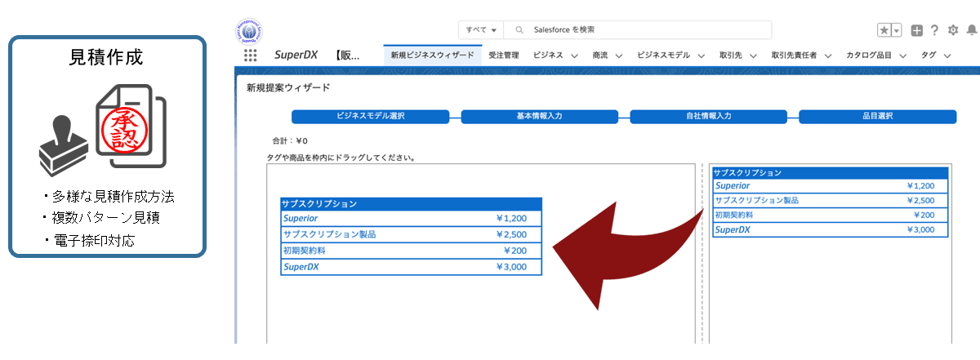Click the favorites star icon
980x360 pixels.
click(x=884, y=30)
